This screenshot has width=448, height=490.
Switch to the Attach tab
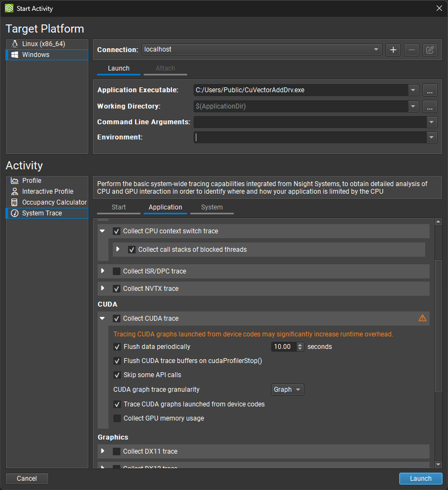pyautogui.click(x=165, y=68)
